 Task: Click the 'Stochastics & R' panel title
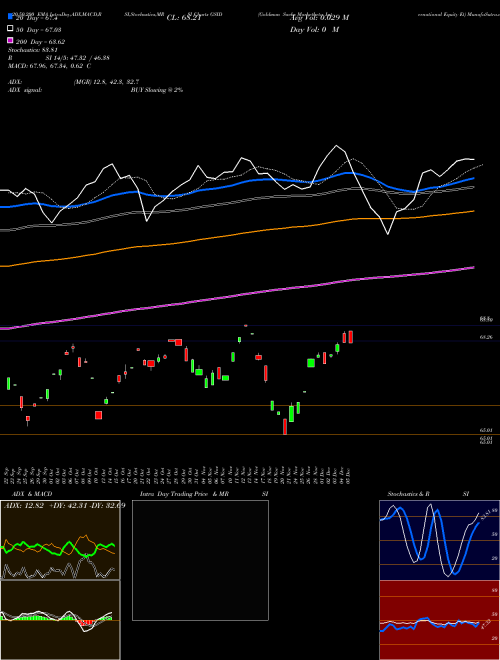[408, 494]
